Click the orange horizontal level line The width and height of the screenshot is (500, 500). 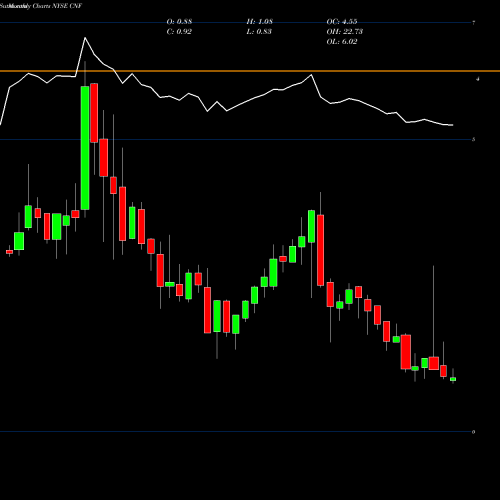point(250,71)
